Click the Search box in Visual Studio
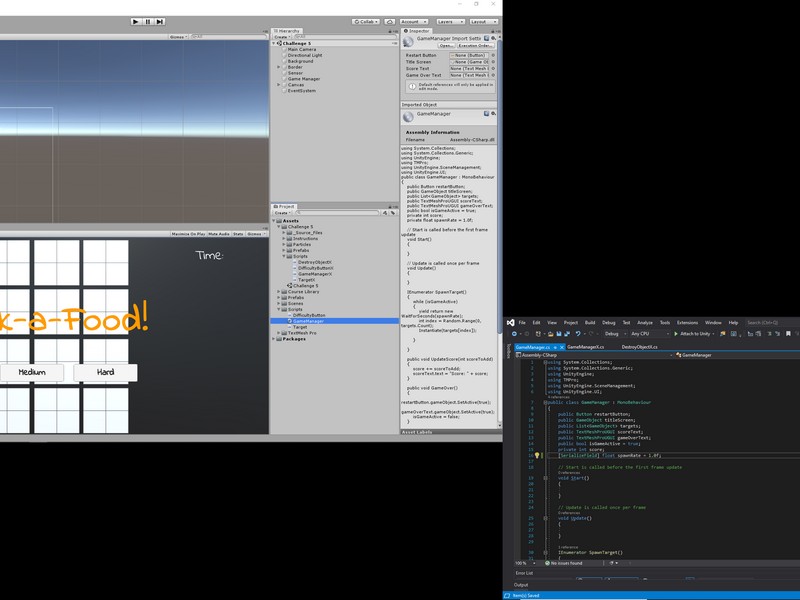800x600 pixels. coord(762,321)
